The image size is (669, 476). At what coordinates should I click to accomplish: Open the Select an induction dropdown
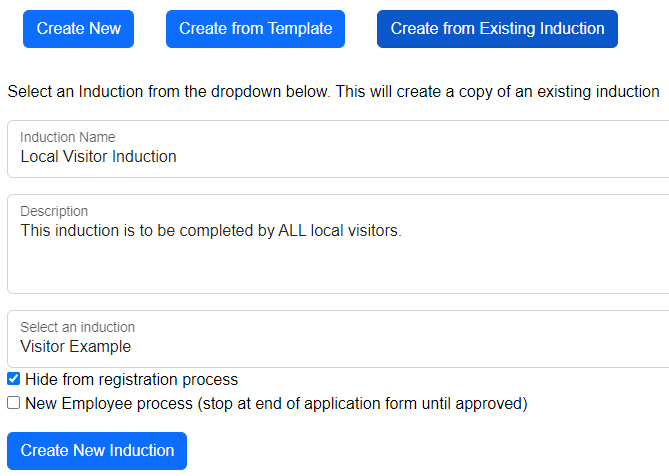(338, 339)
